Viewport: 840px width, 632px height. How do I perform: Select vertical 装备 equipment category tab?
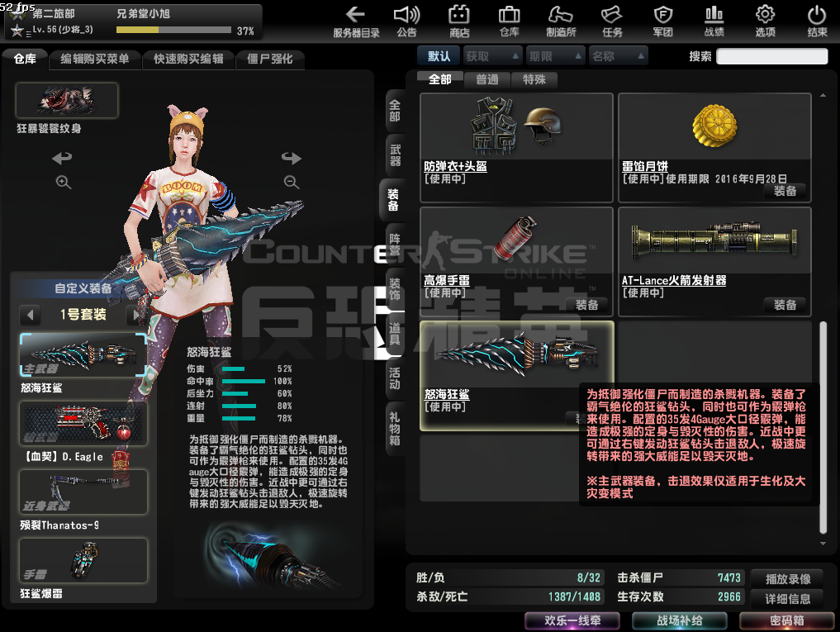[393, 200]
